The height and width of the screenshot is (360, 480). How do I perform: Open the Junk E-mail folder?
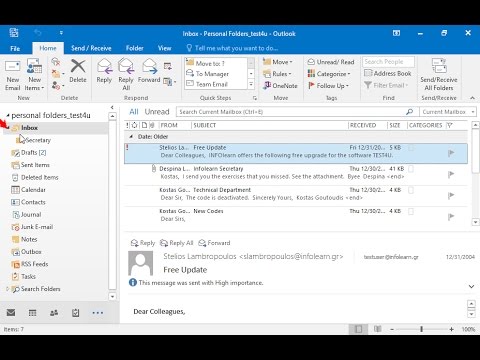click(x=36, y=227)
